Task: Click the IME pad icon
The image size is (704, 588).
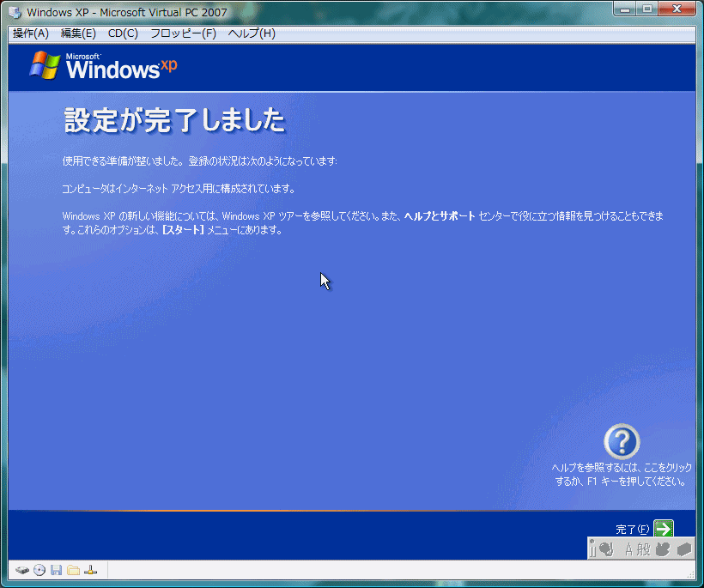Action: [663, 549]
